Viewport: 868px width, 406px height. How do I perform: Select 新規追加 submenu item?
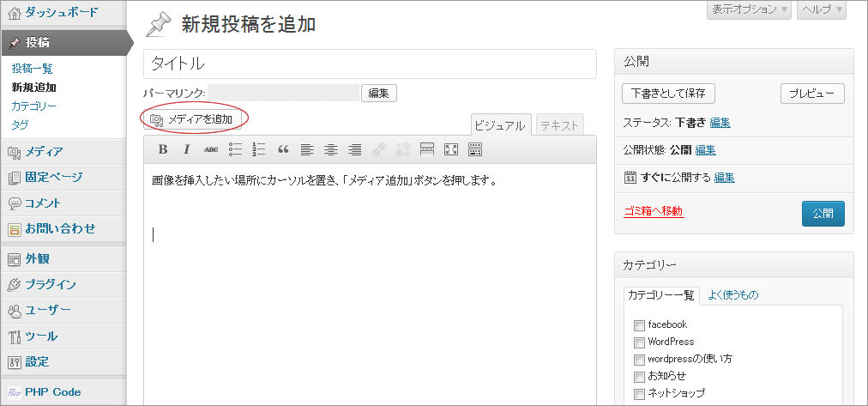[x=33, y=88]
